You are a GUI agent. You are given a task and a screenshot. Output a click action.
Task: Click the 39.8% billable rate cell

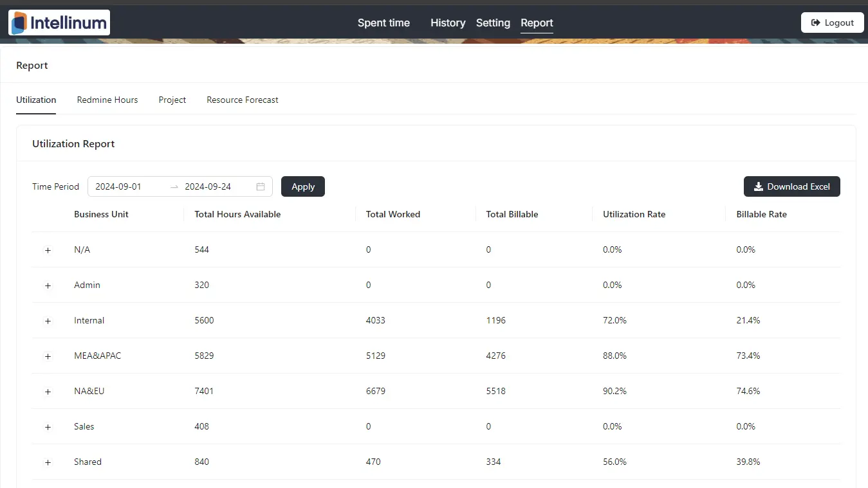pos(748,462)
